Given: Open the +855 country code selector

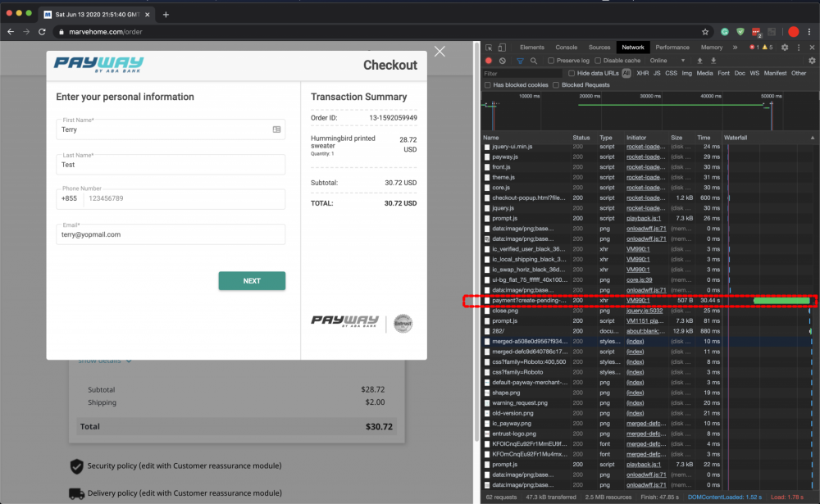Looking at the screenshot, I should click(x=69, y=198).
